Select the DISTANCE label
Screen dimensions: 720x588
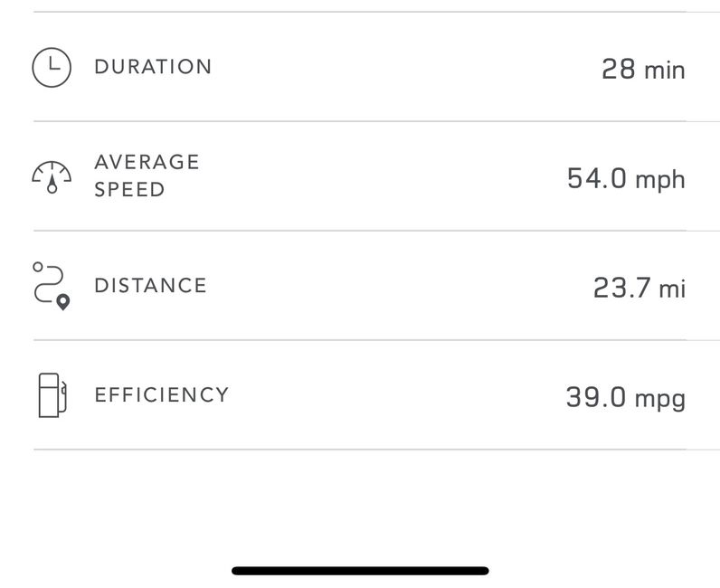pos(151,285)
